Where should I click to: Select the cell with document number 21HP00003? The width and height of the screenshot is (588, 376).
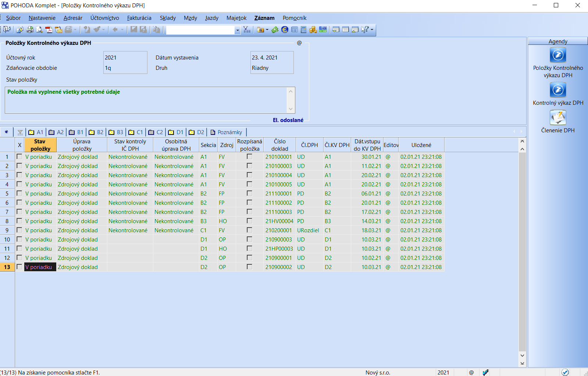(x=280, y=248)
